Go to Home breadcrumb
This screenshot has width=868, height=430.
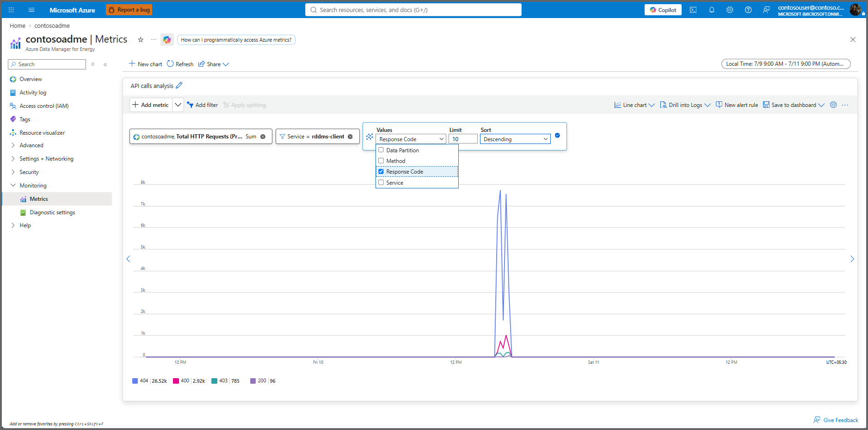tap(18, 26)
